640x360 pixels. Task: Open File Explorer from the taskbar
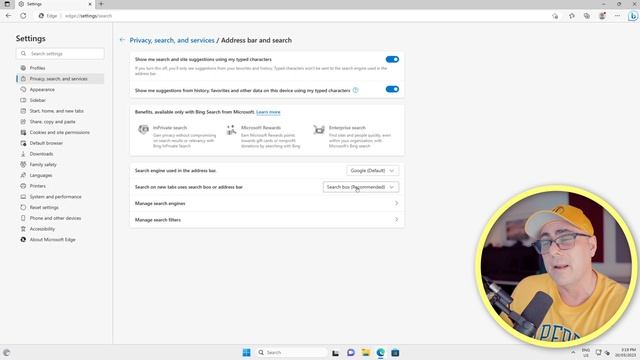pos(366,353)
